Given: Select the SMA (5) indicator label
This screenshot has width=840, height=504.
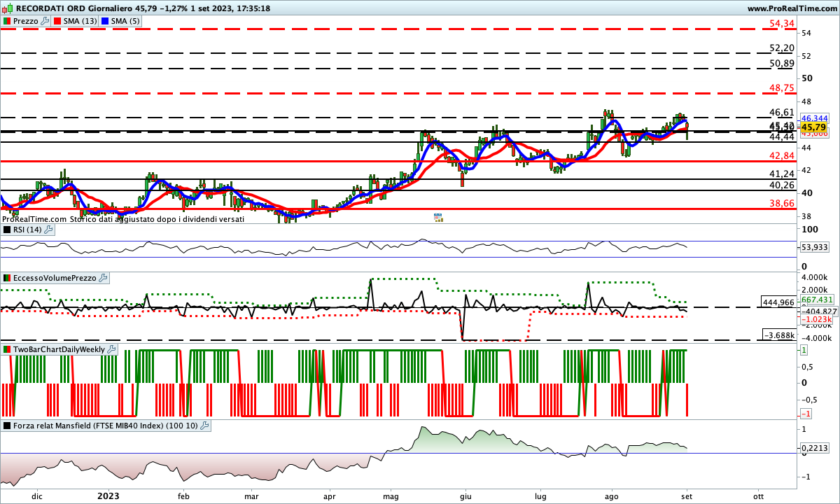Looking at the screenshot, I should 126,21.
